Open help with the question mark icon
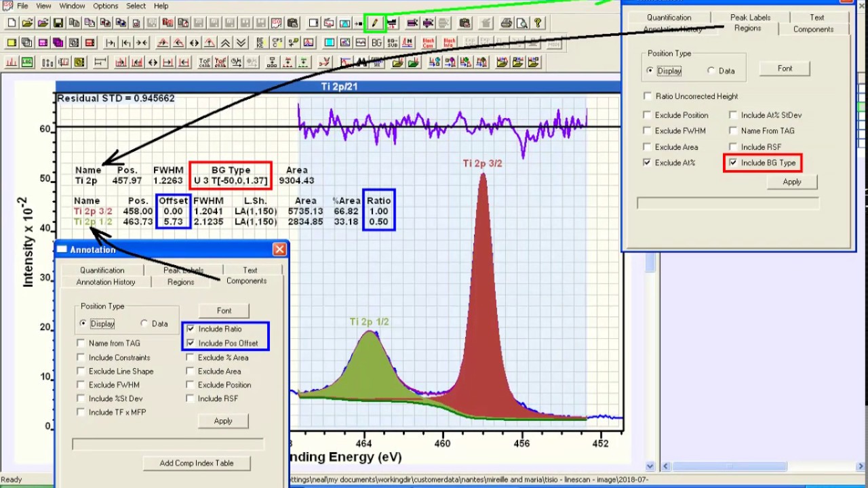868x488 pixels. point(537,23)
